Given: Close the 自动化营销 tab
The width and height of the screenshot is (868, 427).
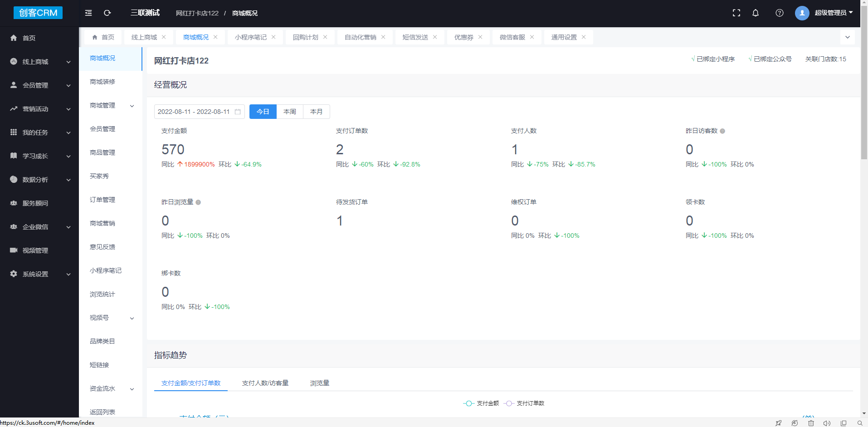Looking at the screenshot, I should point(383,37).
